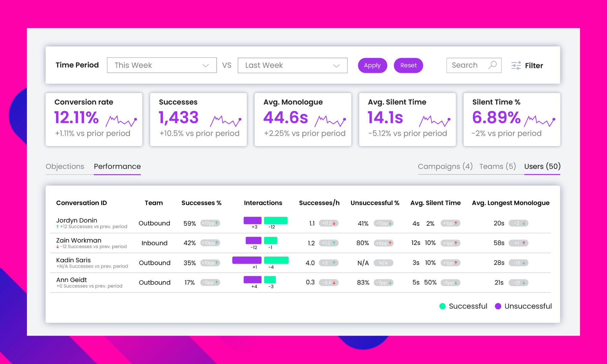Image resolution: width=607 pixels, height=364 pixels.
Task: Click Ann Geidt's -5pp silent time badge
Action: (451, 282)
